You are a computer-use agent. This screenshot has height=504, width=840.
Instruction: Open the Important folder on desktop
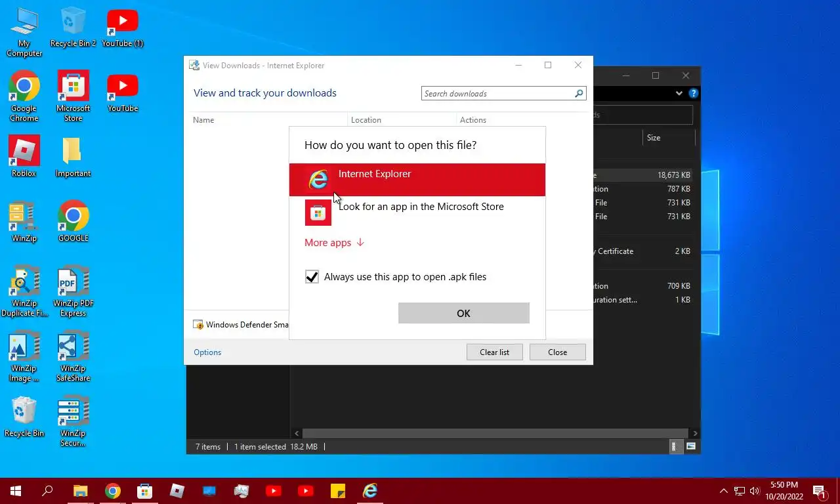pyautogui.click(x=73, y=156)
